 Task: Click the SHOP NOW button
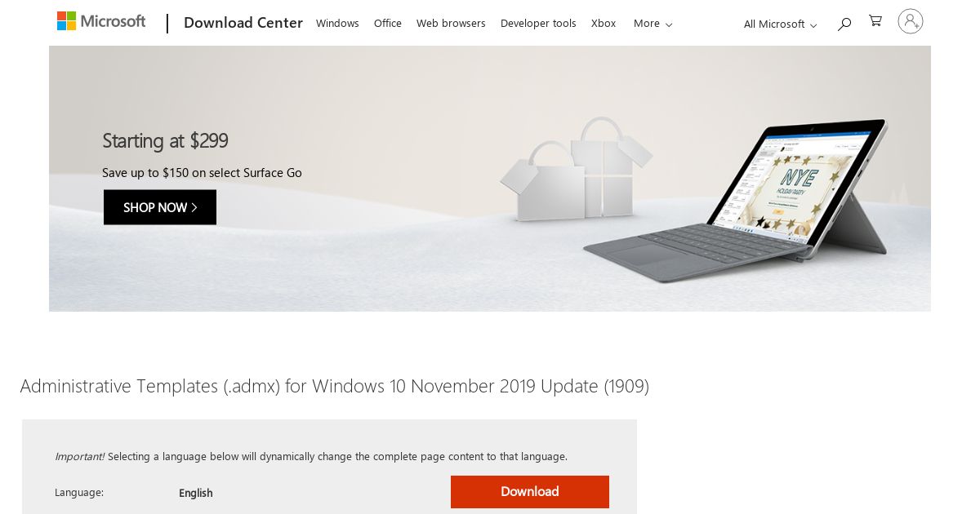click(160, 207)
